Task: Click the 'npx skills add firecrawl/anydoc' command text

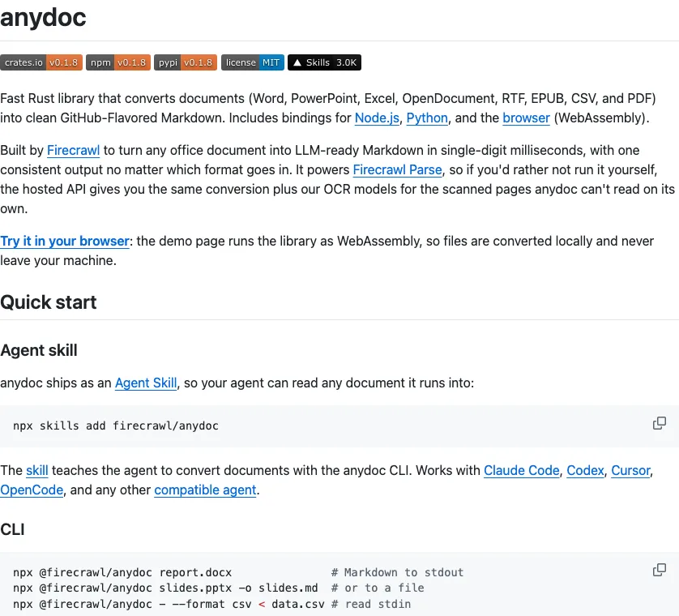Action: tap(116, 426)
